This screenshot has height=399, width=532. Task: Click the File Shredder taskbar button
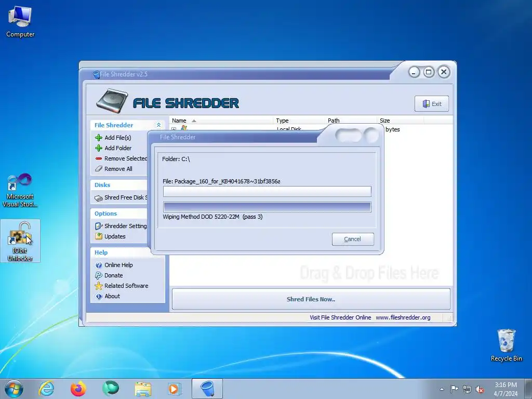(x=207, y=389)
